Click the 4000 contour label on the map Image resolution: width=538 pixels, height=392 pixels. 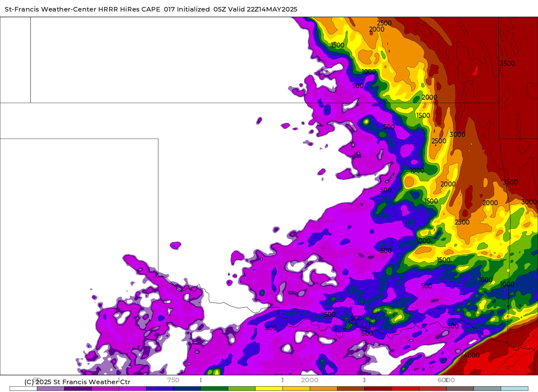[x=472, y=355]
